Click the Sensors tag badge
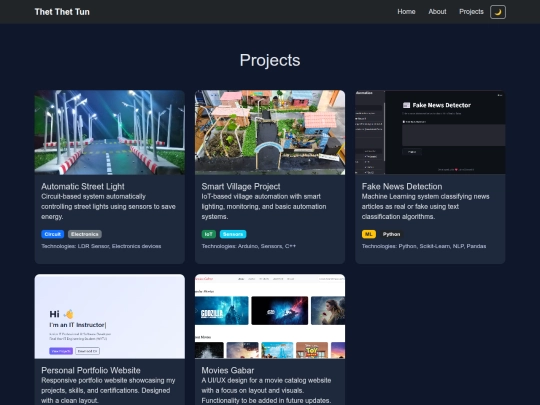Viewport: 540px width, 405px height. (233, 234)
